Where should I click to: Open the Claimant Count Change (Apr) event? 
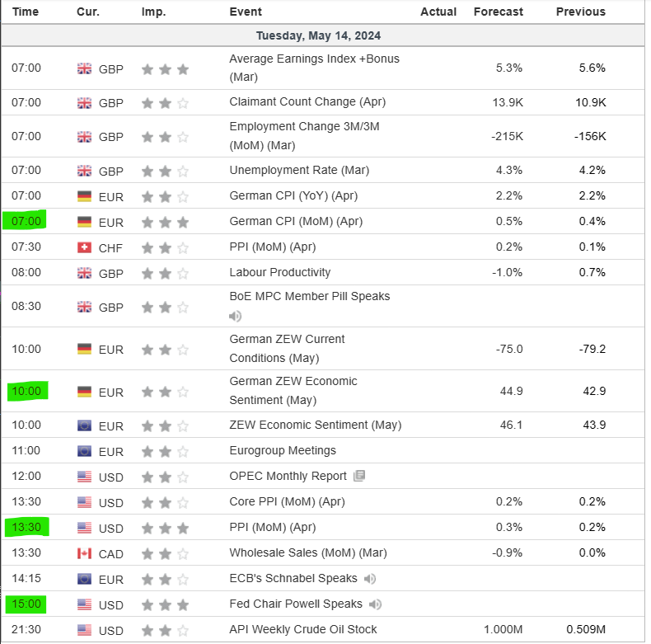point(307,102)
